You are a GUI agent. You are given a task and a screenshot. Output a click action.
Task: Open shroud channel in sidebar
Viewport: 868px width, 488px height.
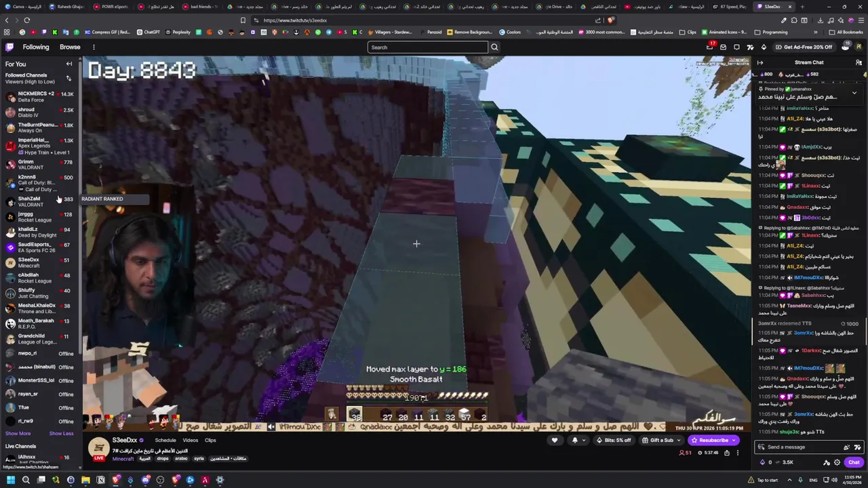(x=39, y=112)
